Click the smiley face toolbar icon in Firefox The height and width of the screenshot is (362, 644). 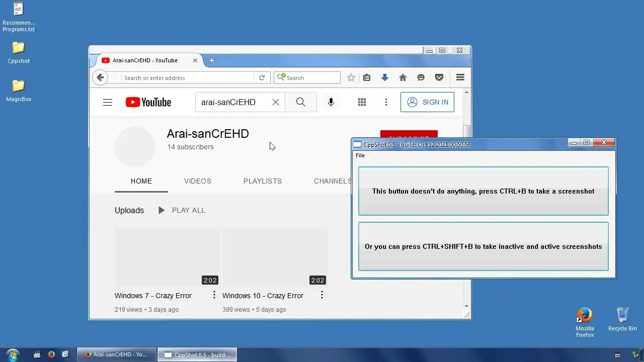(421, 77)
